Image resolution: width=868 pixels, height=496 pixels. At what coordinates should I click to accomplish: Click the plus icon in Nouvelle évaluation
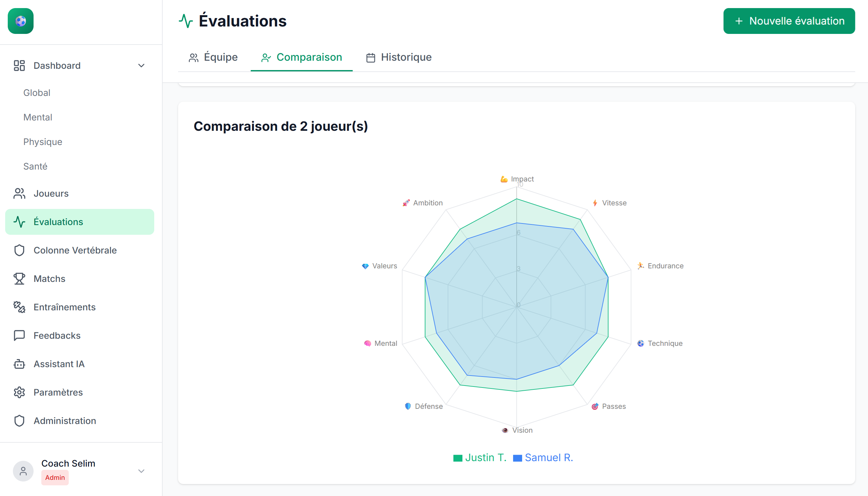click(x=739, y=21)
